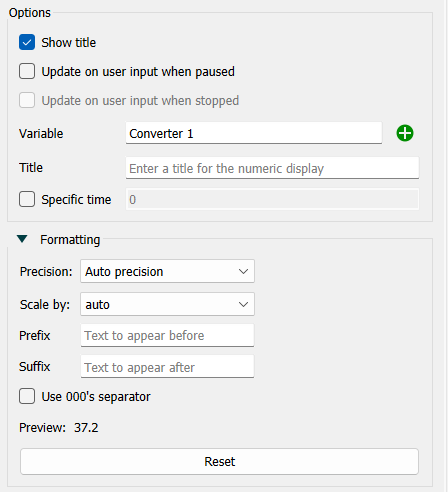Enable Use 000's separator option
Viewport: 448px width, 492px height.
tap(27, 396)
